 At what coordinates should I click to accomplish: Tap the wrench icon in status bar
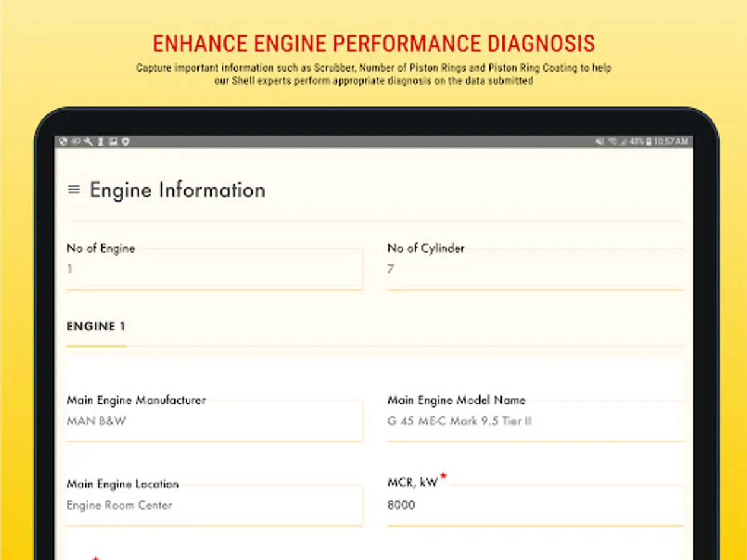88,142
